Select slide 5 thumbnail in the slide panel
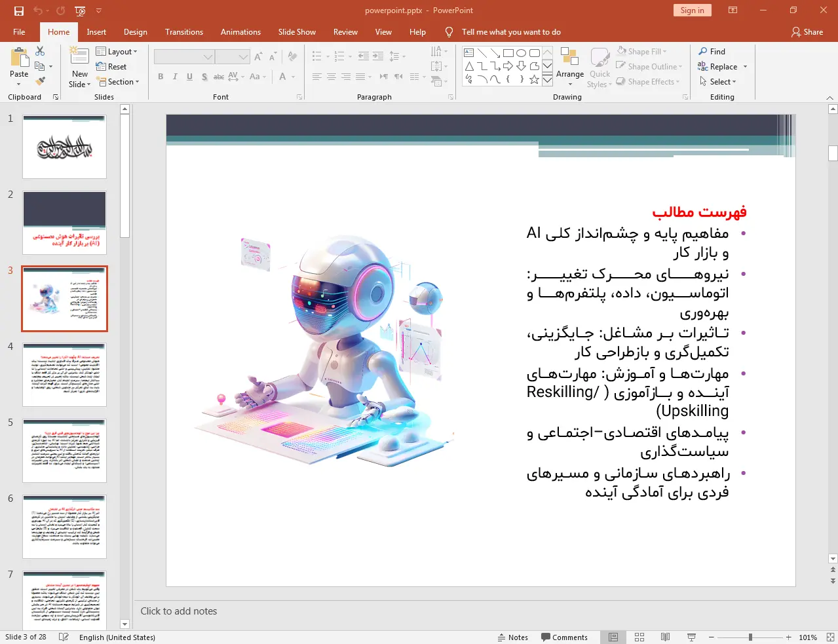Viewport: 838px width, 644px height. point(64,451)
